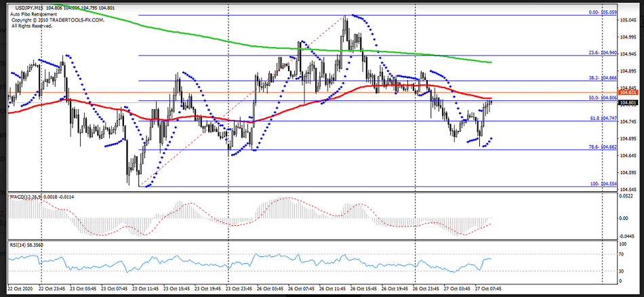Click the RSI 70 level on the scale

coord(622,255)
